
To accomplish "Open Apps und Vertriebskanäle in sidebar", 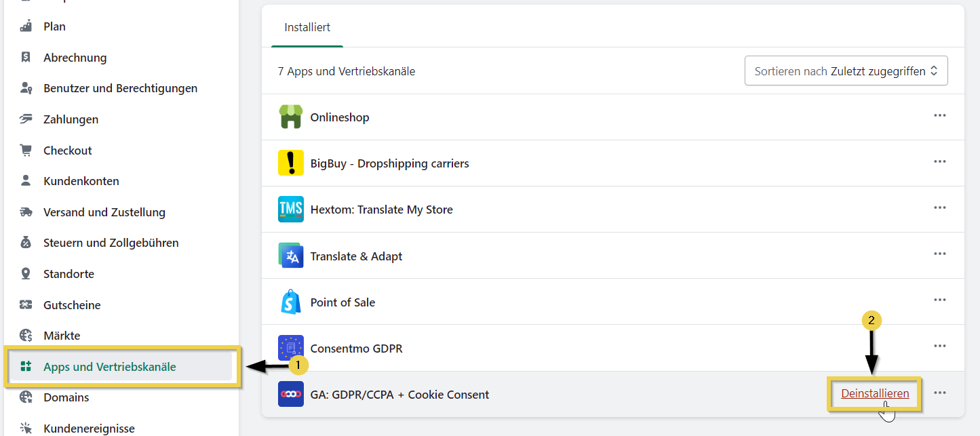I will (109, 367).
